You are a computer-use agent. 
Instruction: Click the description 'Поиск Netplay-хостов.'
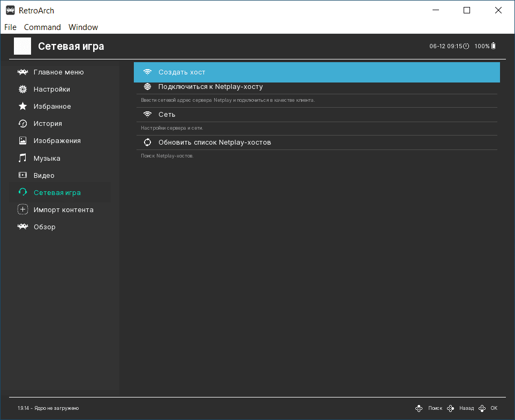point(167,156)
